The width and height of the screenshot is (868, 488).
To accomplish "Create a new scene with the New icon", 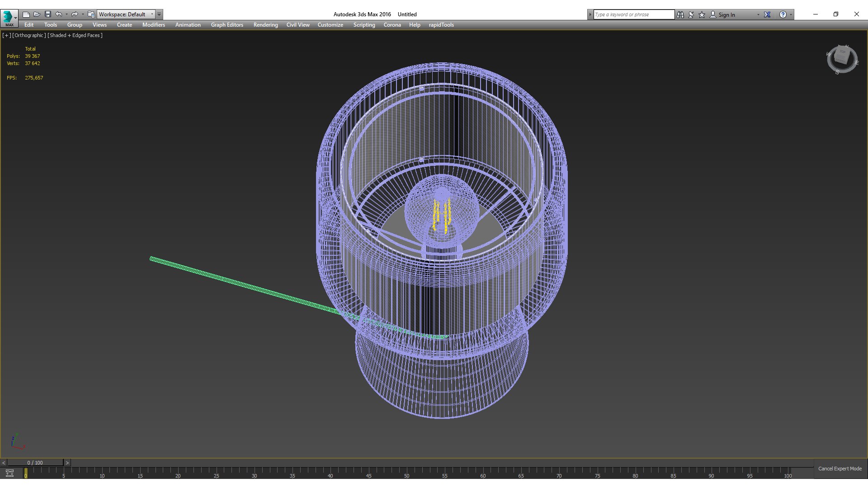I will (x=26, y=14).
